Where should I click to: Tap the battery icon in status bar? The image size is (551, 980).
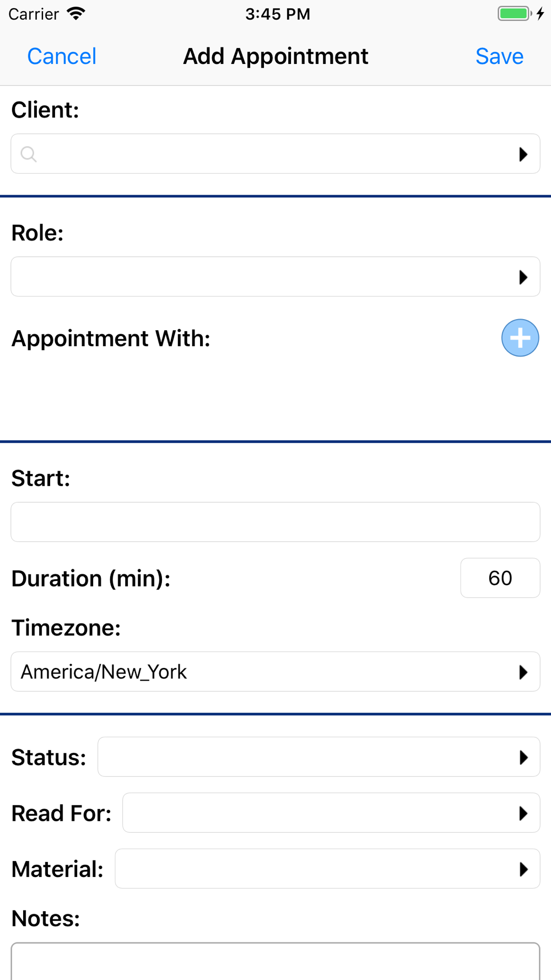click(x=515, y=14)
